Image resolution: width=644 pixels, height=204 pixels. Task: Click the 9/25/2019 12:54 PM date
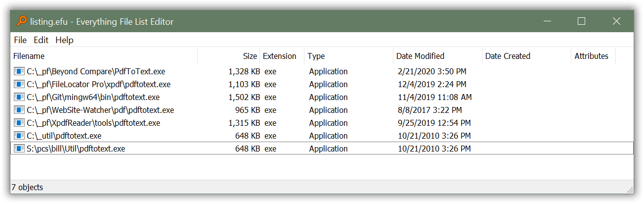coord(434,123)
